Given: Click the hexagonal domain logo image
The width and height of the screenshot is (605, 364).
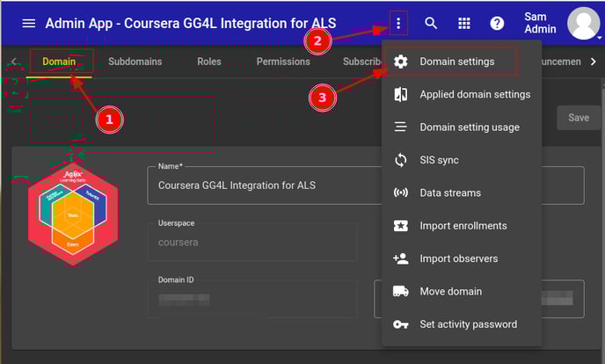Looking at the screenshot, I should (x=73, y=215).
